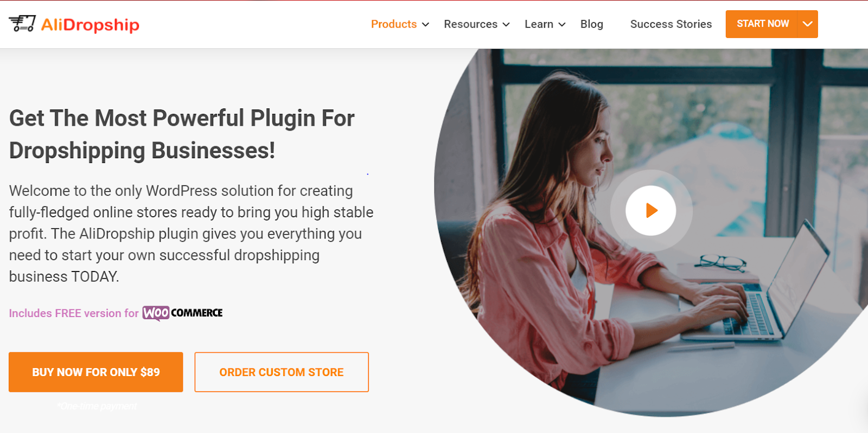The width and height of the screenshot is (868, 433).
Task: Click the shopping cart logo icon
Action: coord(22,23)
